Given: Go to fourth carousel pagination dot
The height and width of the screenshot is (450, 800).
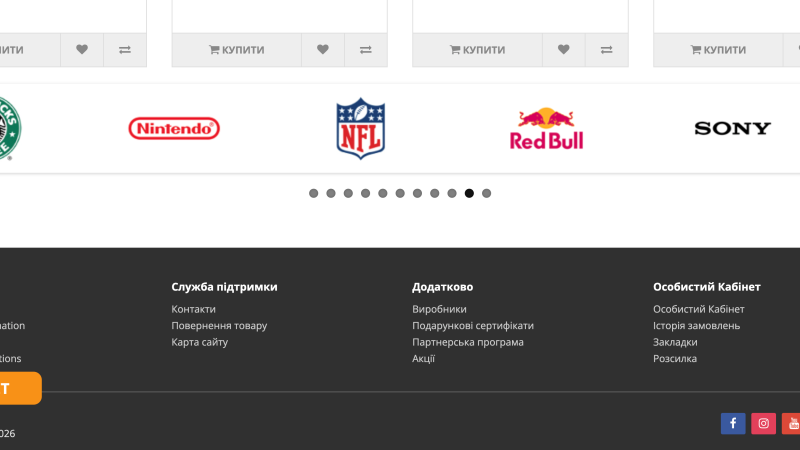Looking at the screenshot, I should pyautogui.click(x=366, y=193).
